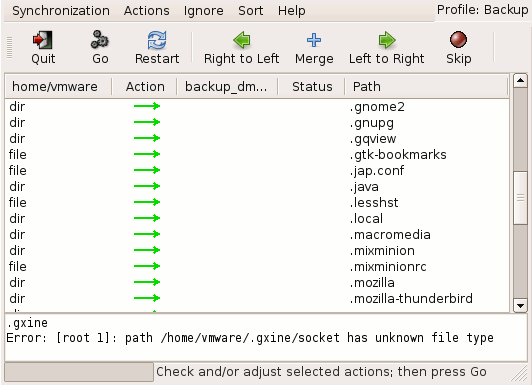Image resolution: width=532 pixels, height=385 pixels.
Task: Click the home/vmware column header
Action: click(58, 86)
